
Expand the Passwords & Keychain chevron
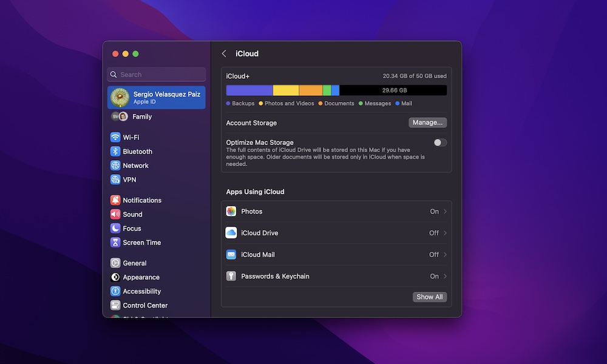[445, 276]
